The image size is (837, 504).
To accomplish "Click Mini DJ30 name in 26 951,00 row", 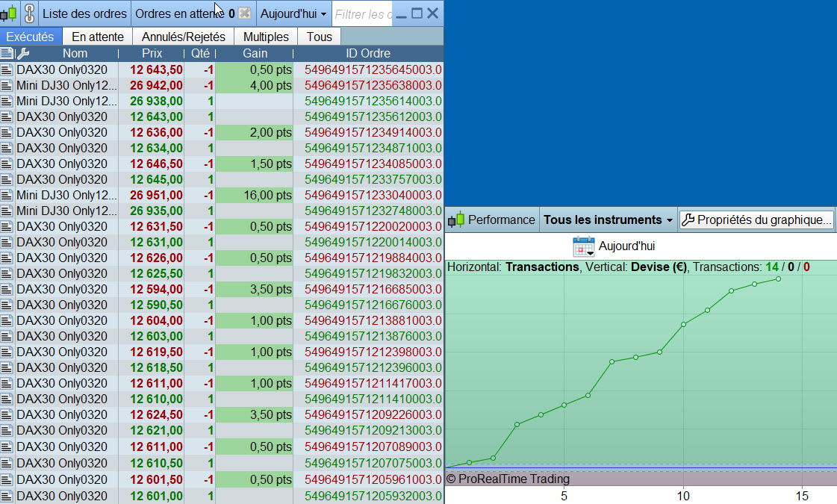I will [x=66, y=195].
